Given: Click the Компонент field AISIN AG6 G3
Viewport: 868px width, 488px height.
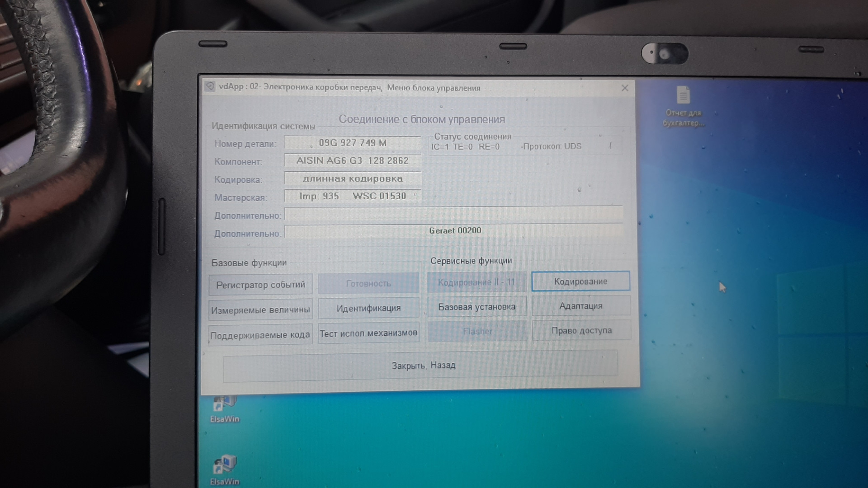Looking at the screenshot, I should point(352,160).
